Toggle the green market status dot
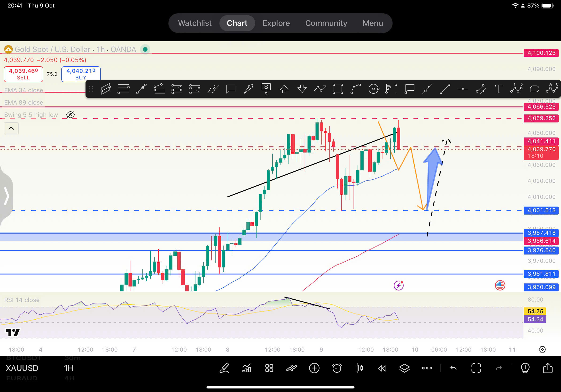This screenshot has width=561, height=392. tap(145, 49)
